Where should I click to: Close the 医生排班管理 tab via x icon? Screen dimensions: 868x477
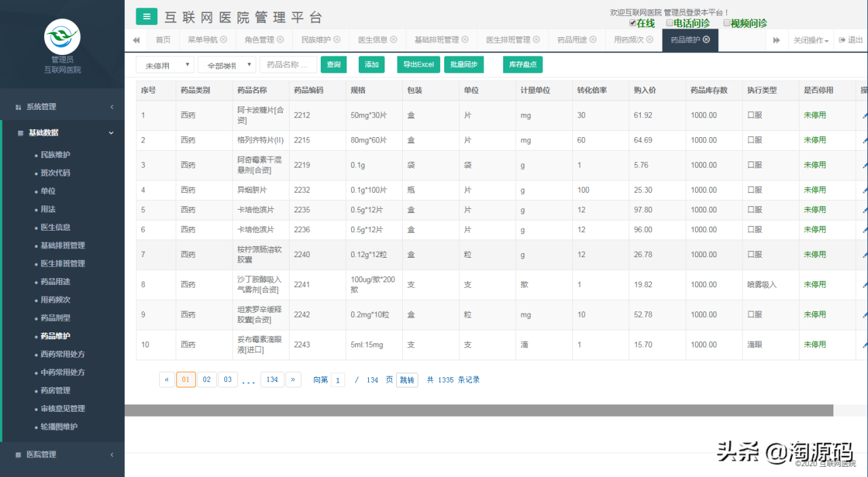[x=536, y=40]
